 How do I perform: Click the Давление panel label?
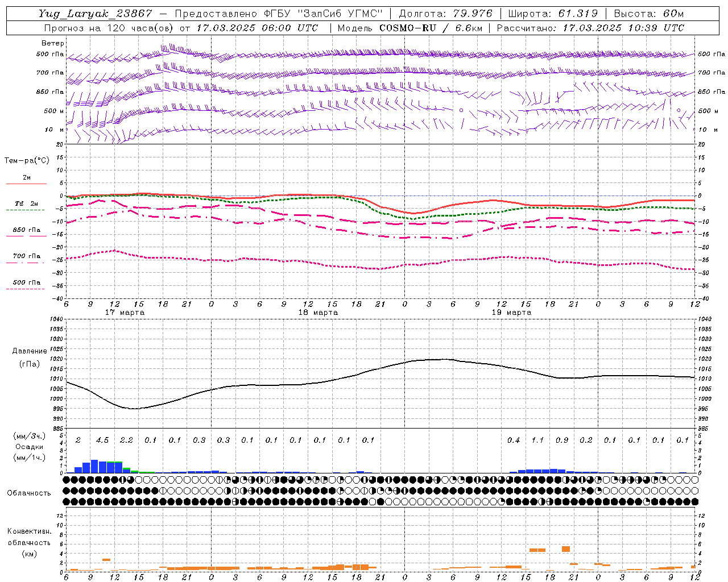coord(30,351)
